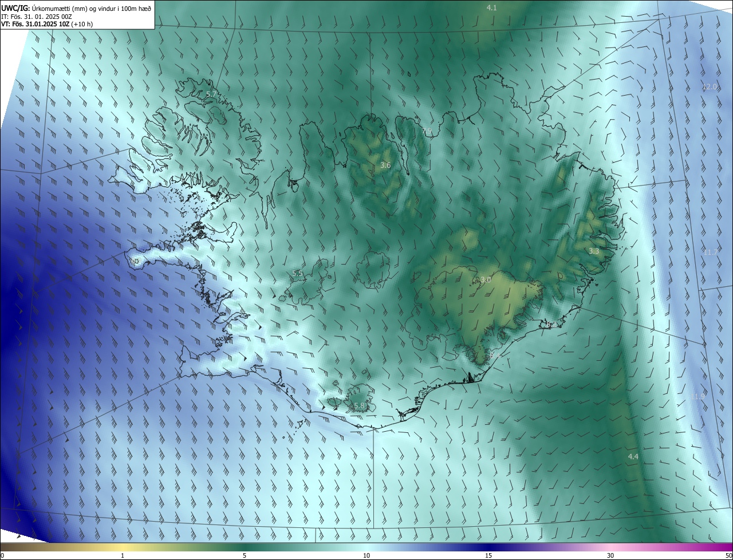Click the 3.3 value label on the map
This screenshot has width=733, height=560.
(594, 251)
